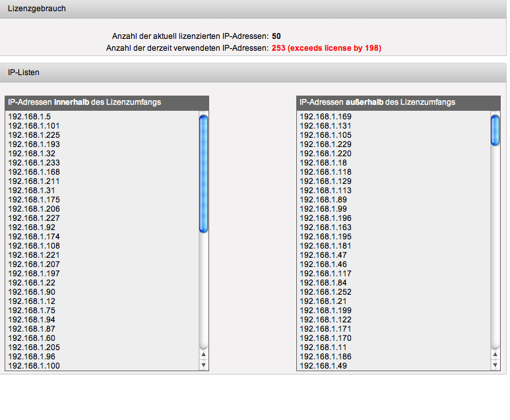Click the blue scrollbar thumb in the left IP list
This screenshot has height=420, width=510.
click(203, 173)
